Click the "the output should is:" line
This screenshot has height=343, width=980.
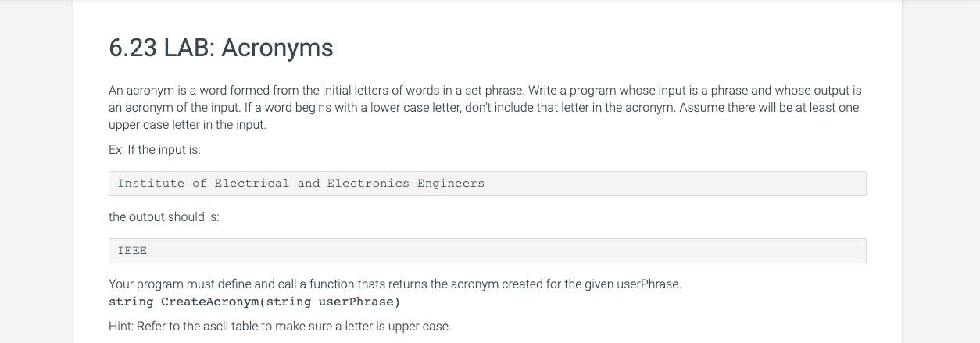tap(163, 217)
